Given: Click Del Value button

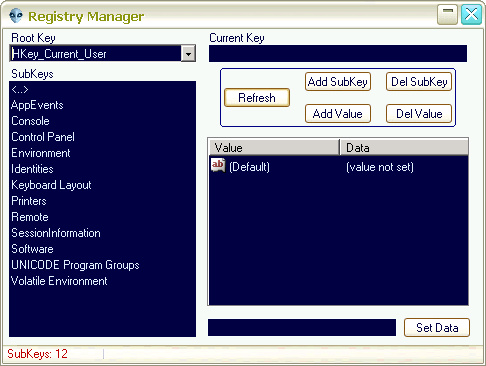Looking at the screenshot, I should 419,114.
